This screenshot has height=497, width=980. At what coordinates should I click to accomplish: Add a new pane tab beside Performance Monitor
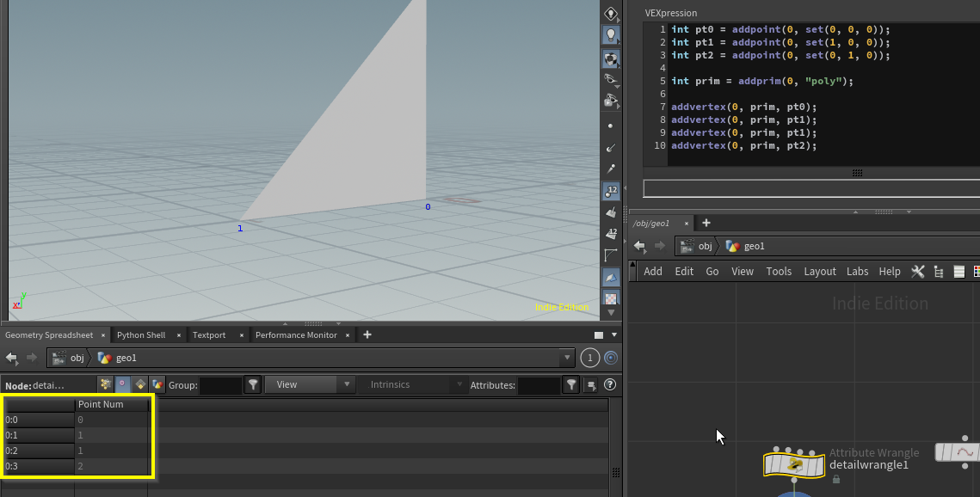pos(367,334)
